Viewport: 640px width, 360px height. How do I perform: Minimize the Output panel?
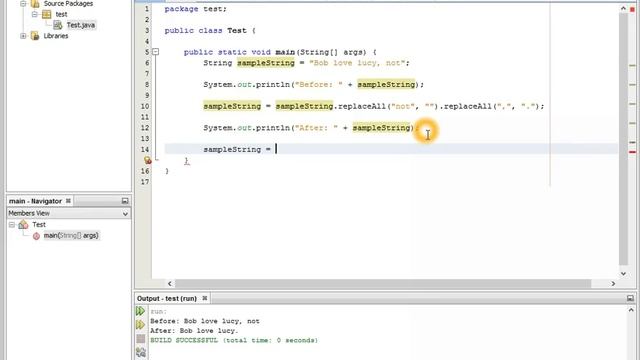coord(630,298)
